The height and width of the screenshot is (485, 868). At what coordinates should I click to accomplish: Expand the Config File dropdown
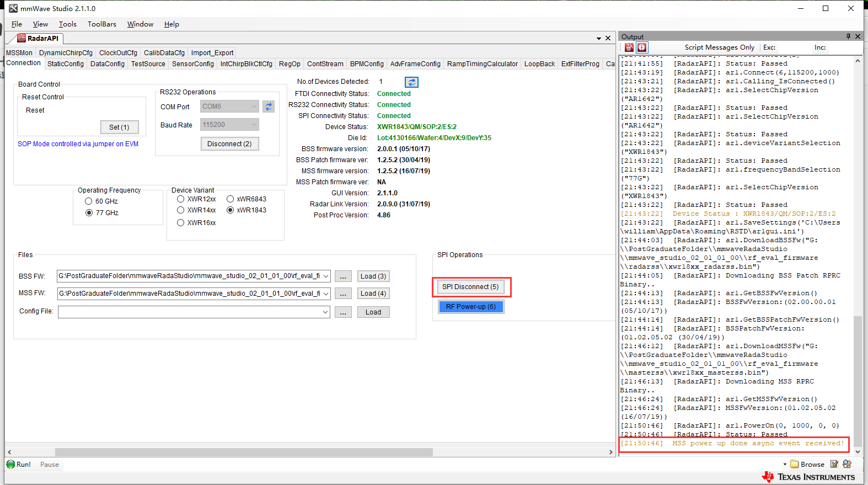tap(326, 312)
